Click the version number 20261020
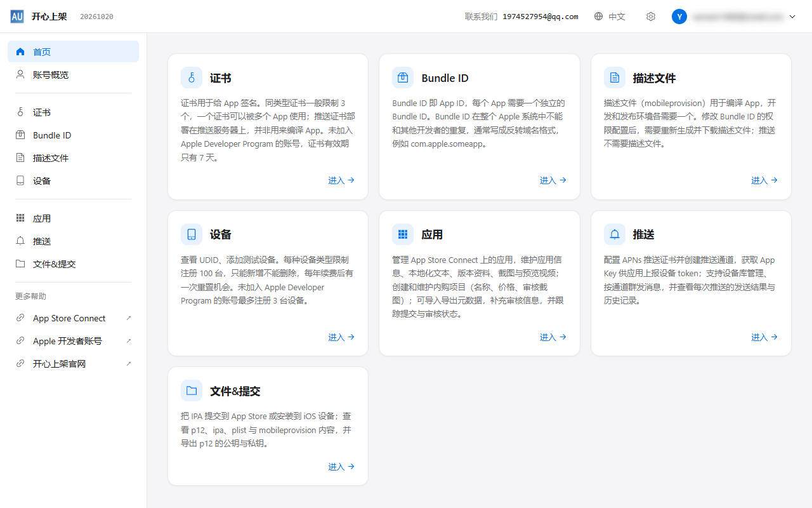 pos(96,17)
